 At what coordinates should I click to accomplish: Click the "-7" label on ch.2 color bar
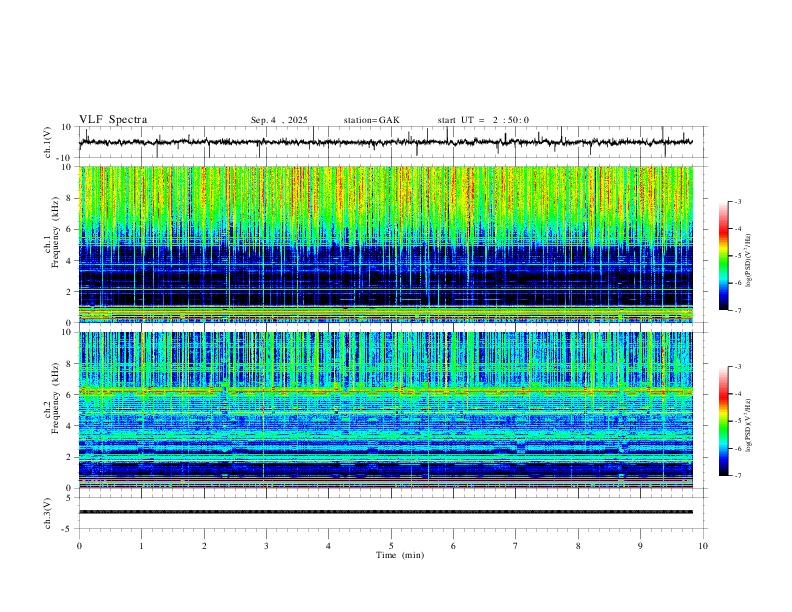pyautogui.click(x=738, y=475)
